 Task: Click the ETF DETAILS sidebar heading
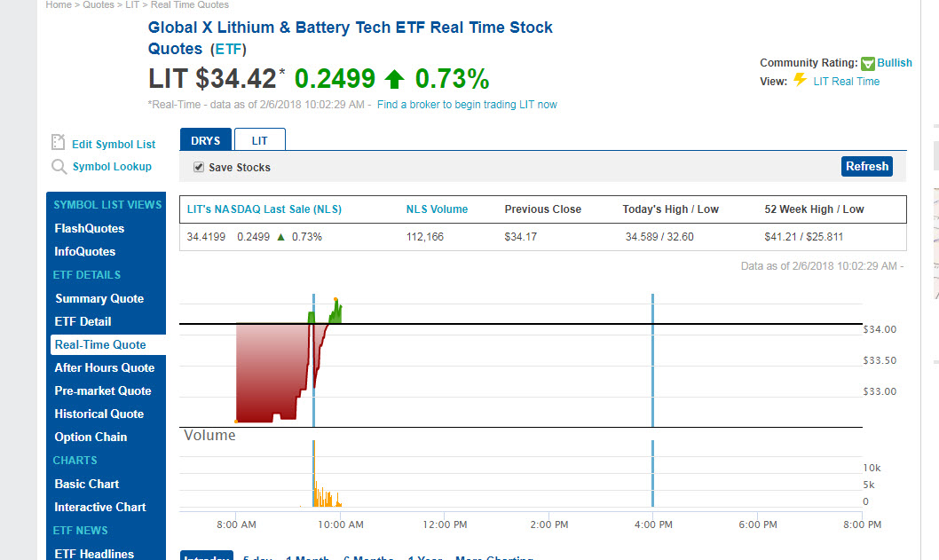point(87,275)
